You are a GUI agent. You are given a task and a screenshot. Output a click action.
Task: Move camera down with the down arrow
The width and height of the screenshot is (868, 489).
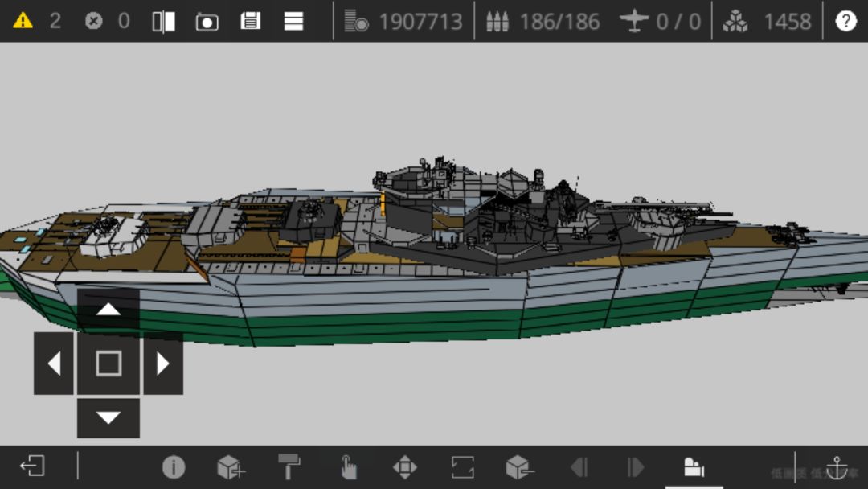pos(108,417)
